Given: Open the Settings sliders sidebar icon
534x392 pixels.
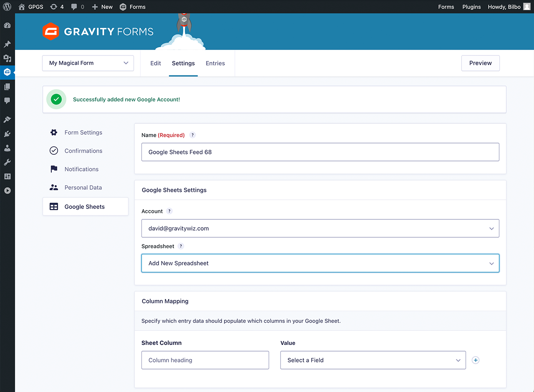Looking at the screenshot, I should pyautogui.click(x=7, y=176).
